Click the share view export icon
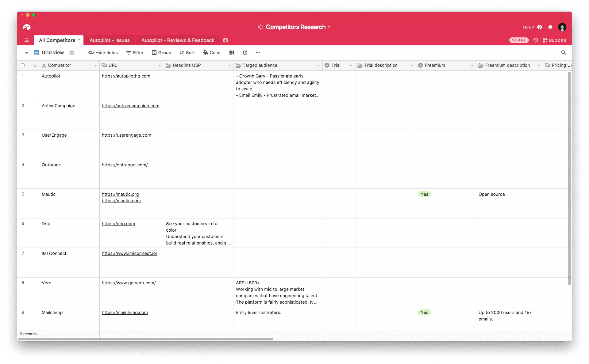589x364 pixels. tap(245, 53)
